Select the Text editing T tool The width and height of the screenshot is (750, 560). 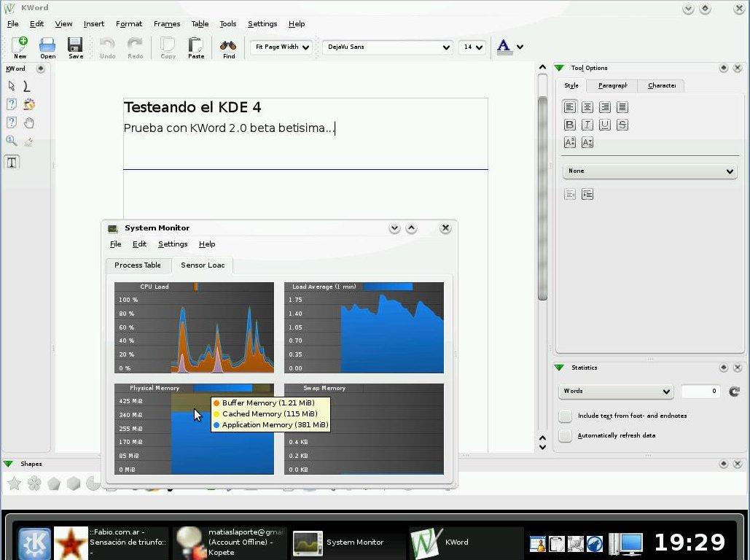[12, 163]
